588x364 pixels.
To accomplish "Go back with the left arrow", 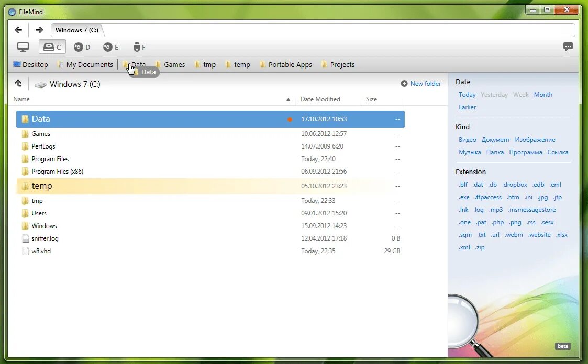I will click(18, 30).
